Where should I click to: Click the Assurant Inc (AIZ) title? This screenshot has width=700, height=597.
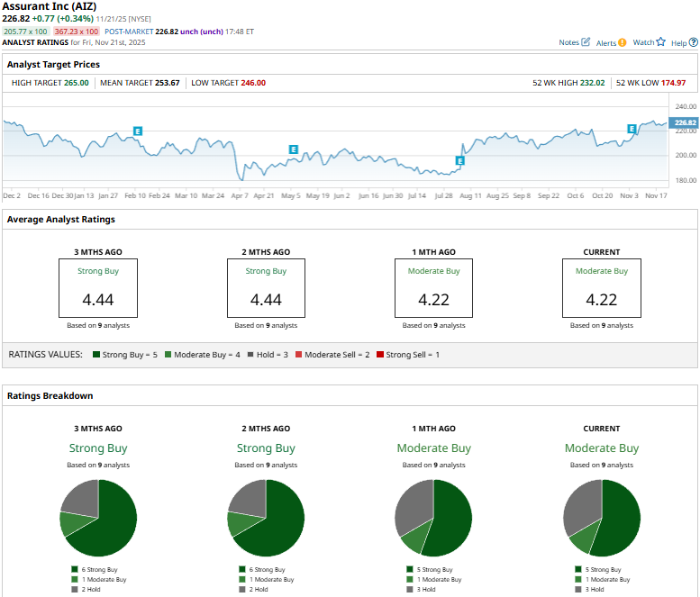pyautogui.click(x=49, y=6)
